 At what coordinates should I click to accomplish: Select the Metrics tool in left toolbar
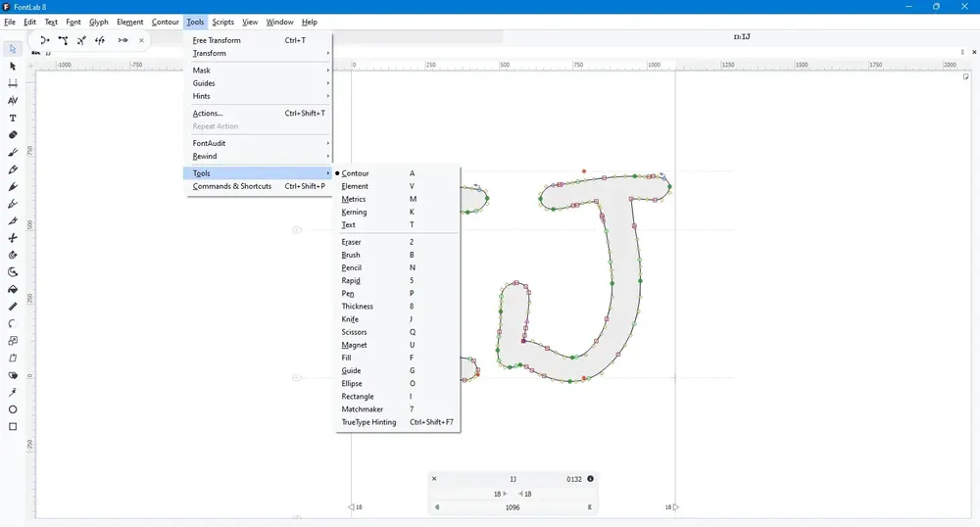[13, 83]
